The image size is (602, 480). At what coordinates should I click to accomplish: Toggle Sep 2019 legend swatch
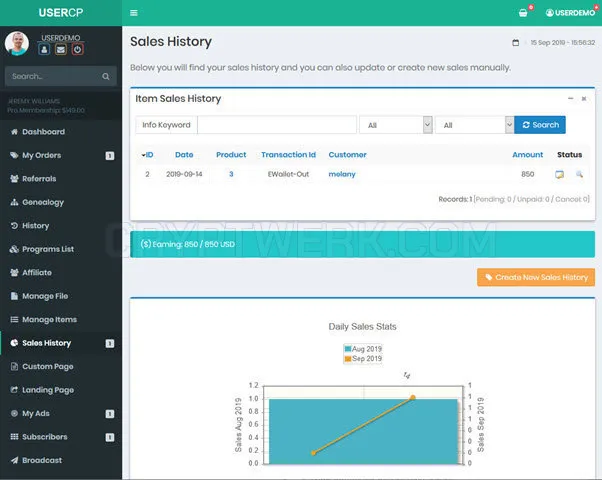click(x=348, y=359)
